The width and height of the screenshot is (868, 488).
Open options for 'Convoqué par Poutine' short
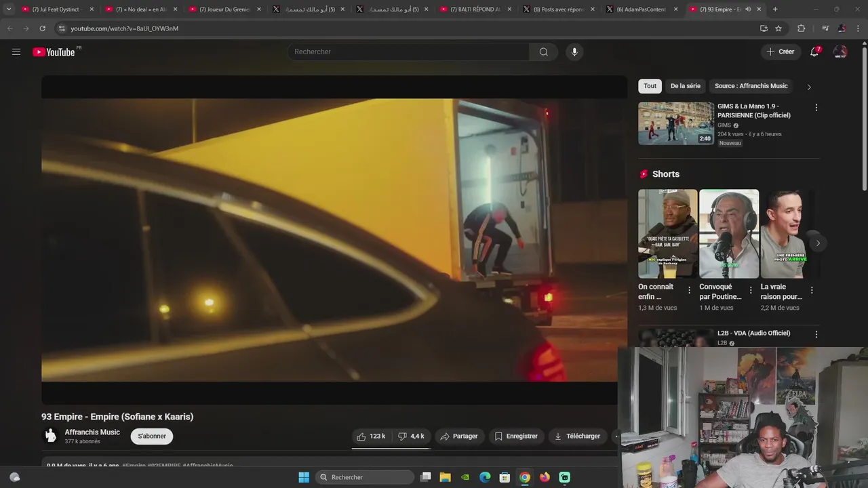click(x=751, y=290)
